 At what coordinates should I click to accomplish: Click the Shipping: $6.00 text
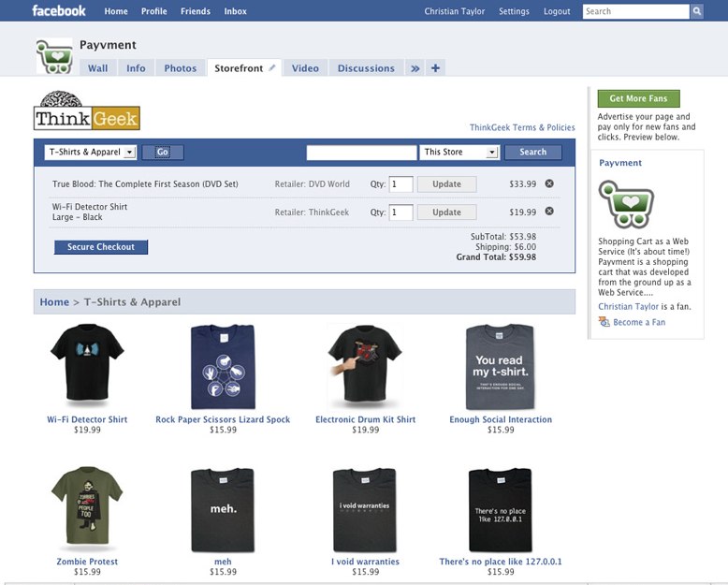pyautogui.click(x=505, y=246)
